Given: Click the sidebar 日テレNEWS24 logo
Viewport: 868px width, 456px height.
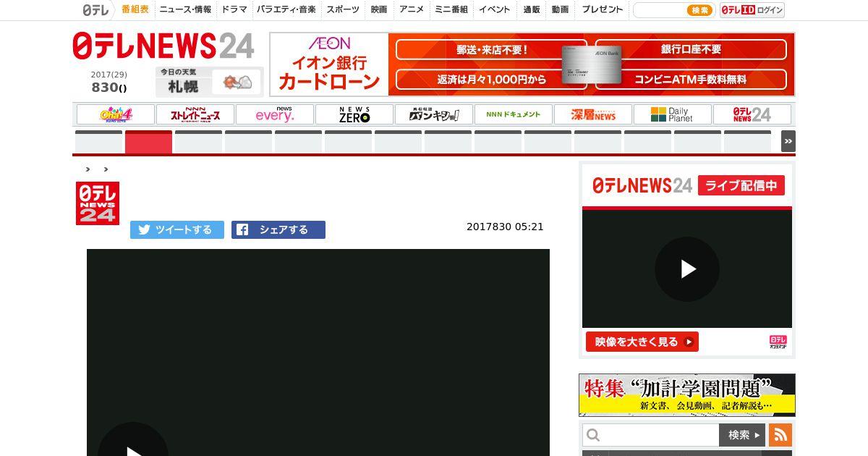Looking at the screenshot, I should point(642,185).
